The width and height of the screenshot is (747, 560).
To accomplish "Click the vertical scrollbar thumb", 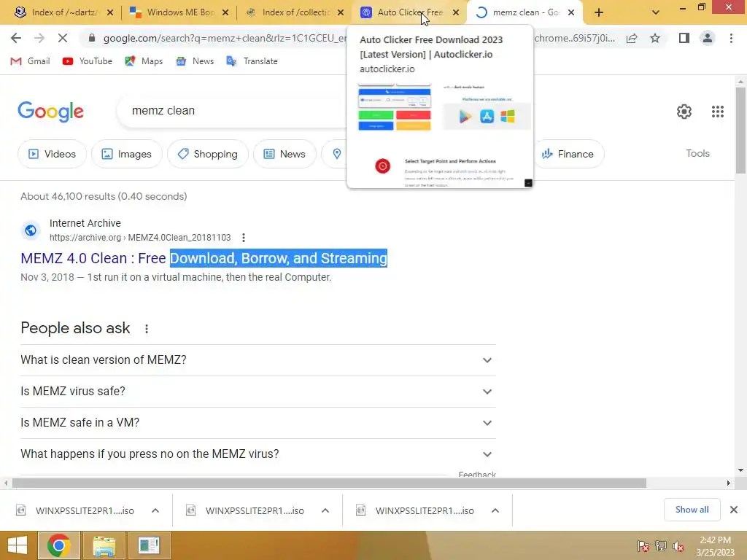I will pyautogui.click(x=740, y=131).
